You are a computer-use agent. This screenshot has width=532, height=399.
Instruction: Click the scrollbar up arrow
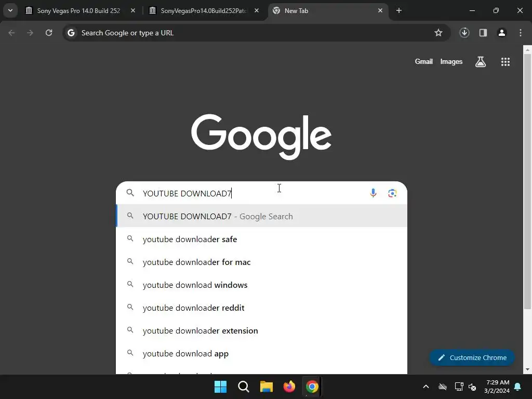coord(527,50)
